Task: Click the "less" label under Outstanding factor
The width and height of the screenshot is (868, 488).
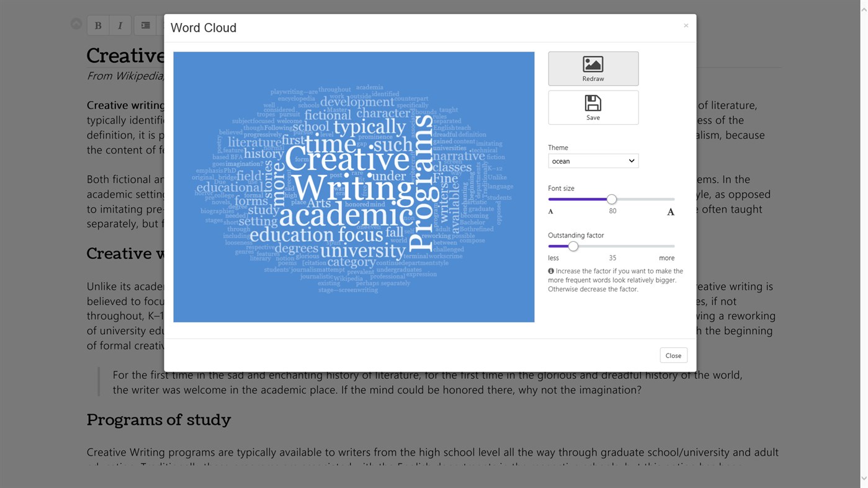Action: pyautogui.click(x=553, y=258)
